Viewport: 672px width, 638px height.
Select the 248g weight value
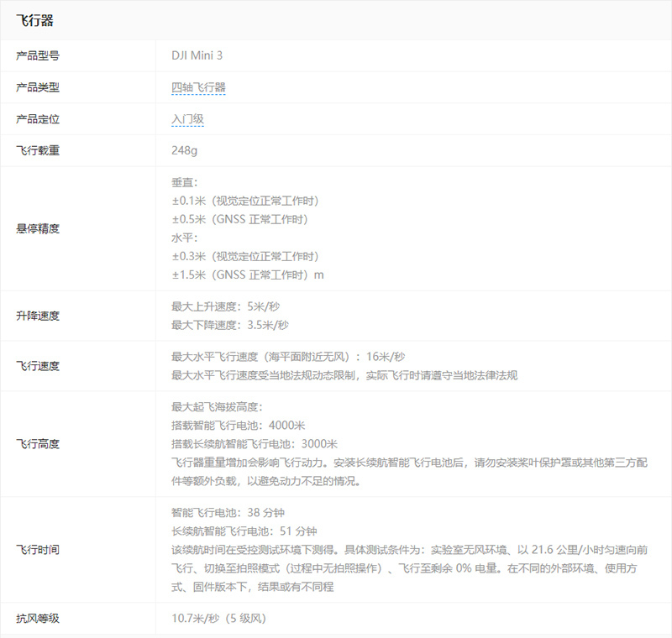tap(184, 151)
